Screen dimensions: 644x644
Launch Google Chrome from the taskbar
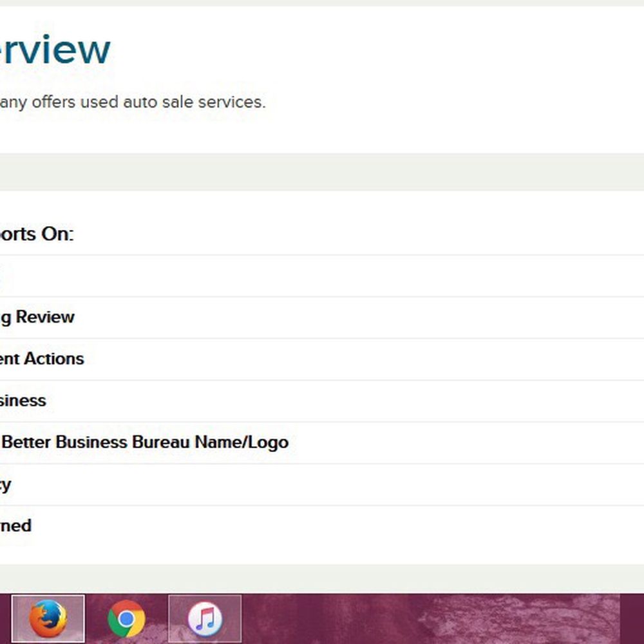coord(126,618)
